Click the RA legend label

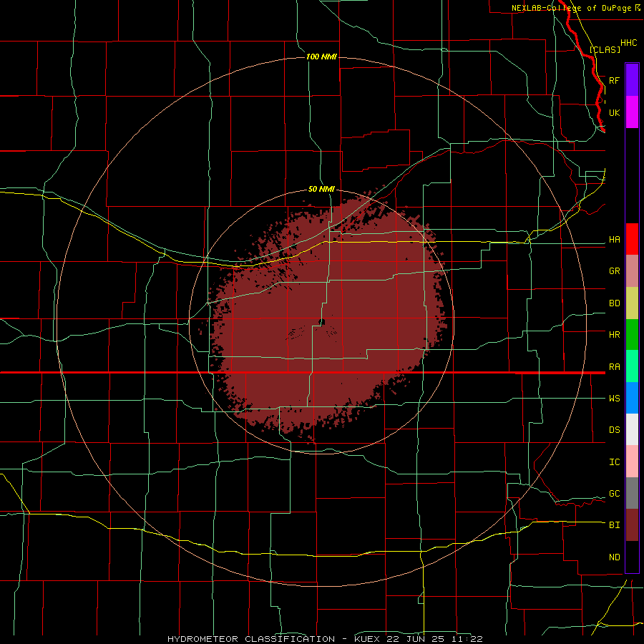tap(615, 367)
